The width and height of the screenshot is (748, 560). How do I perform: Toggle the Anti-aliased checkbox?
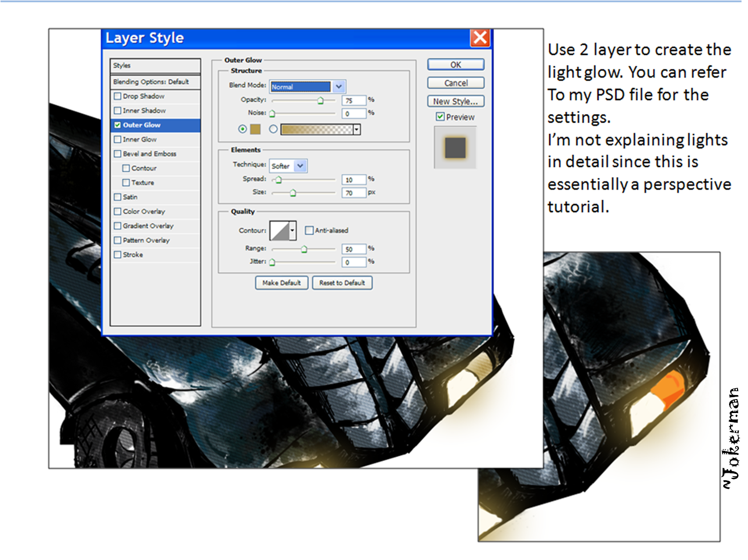tap(309, 230)
